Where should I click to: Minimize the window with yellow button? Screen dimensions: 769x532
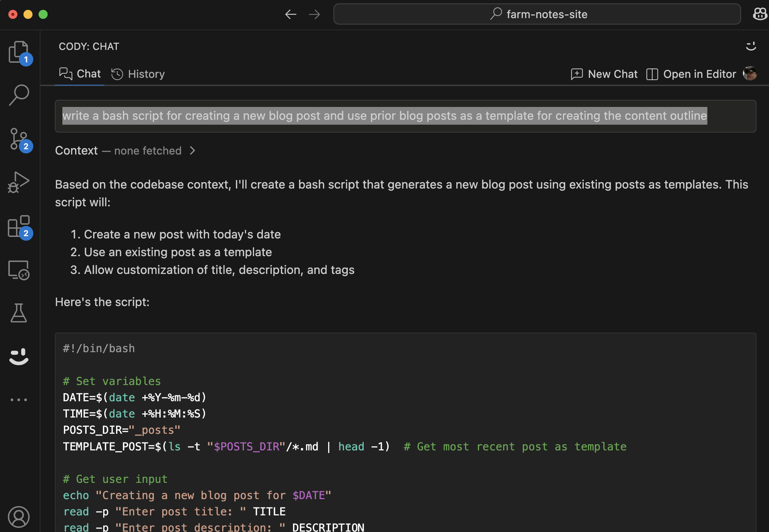28,14
